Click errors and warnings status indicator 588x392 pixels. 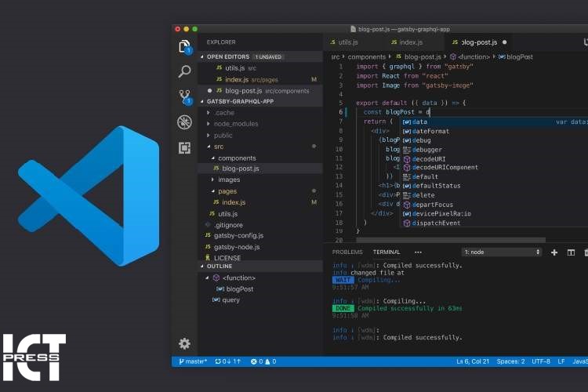[263, 361]
